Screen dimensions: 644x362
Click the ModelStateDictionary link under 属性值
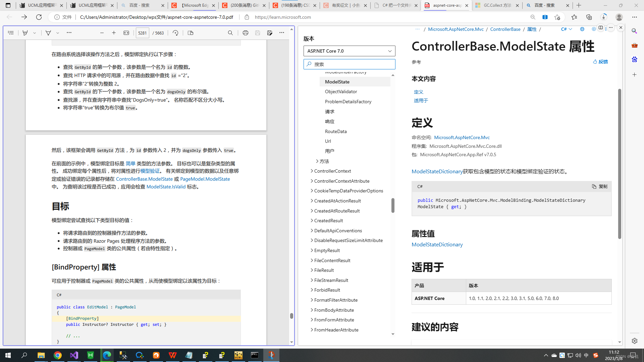point(437,244)
